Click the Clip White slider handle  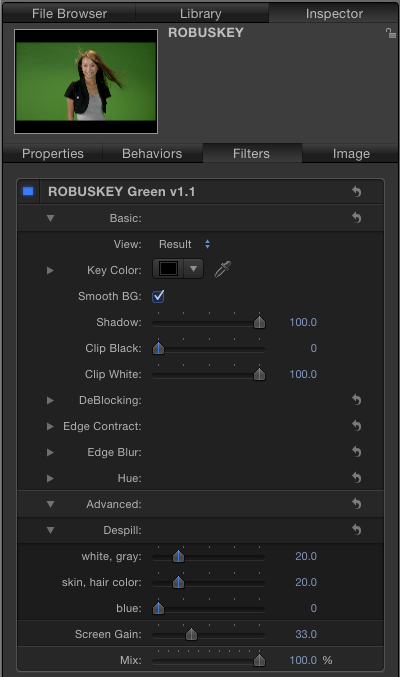click(259, 374)
